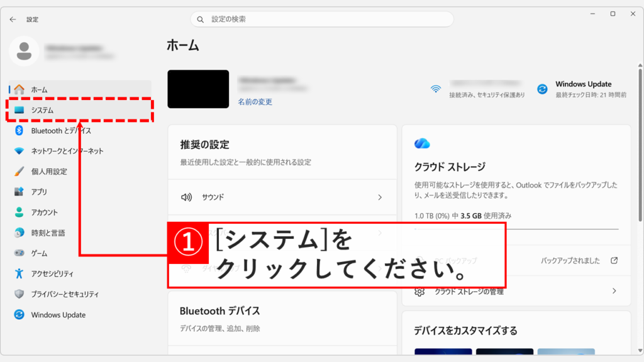
Task: Click the 設定の検索 search field
Action: pos(322,19)
